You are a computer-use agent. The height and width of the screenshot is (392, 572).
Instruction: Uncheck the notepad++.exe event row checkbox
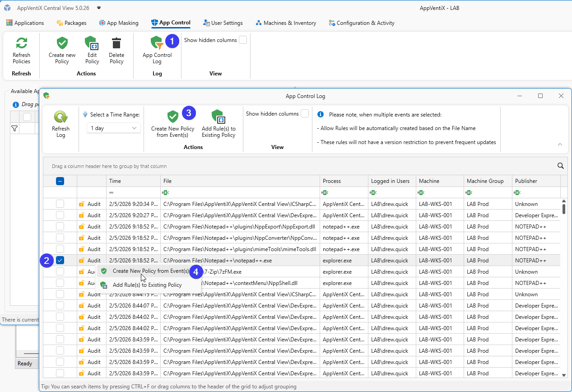(60, 260)
